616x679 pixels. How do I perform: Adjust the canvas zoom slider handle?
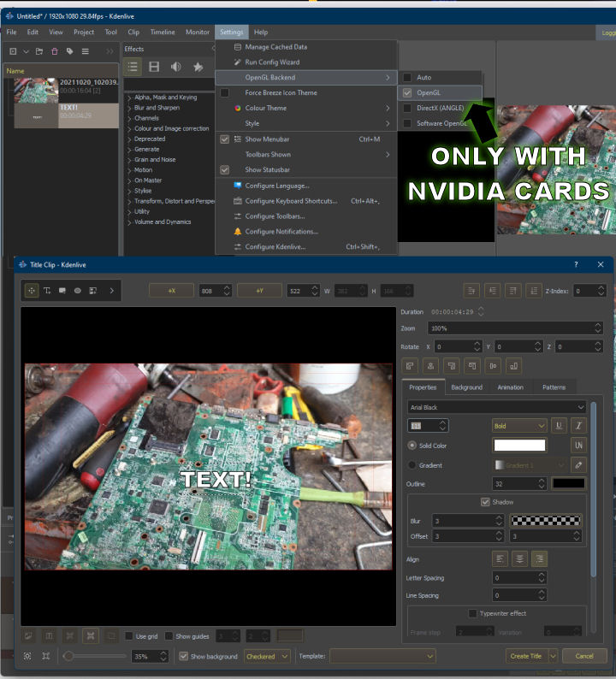(68, 656)
